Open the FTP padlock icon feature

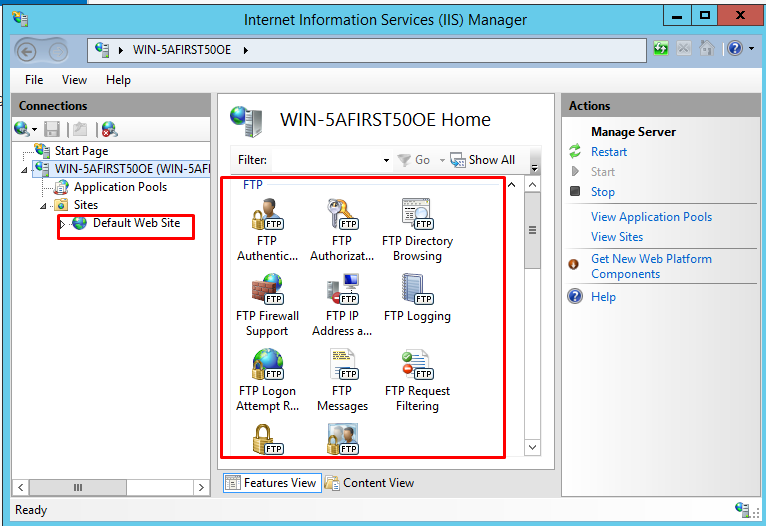point(268,439)
